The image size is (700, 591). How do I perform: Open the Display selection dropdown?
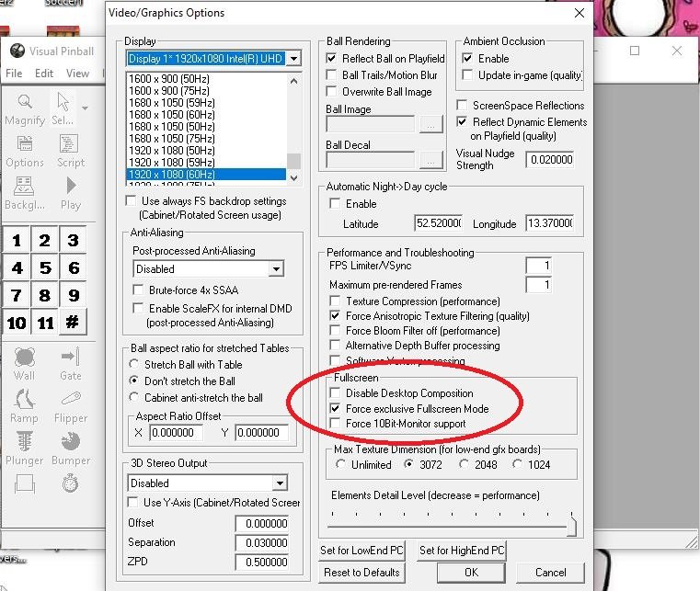click(293, 59)
